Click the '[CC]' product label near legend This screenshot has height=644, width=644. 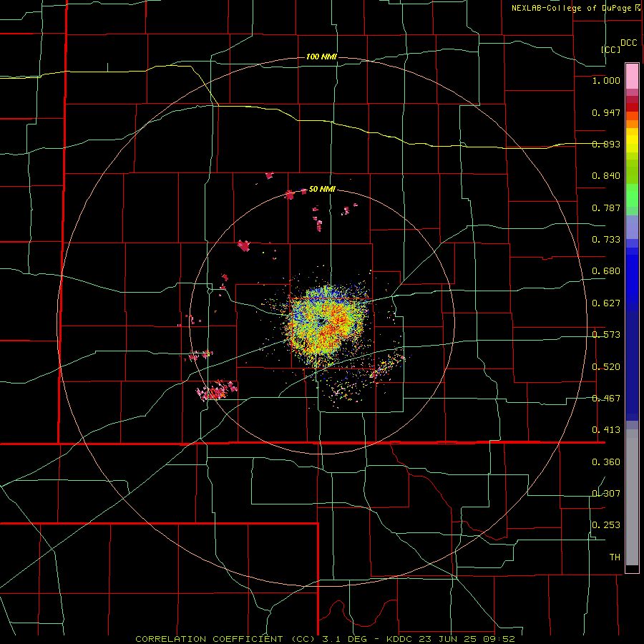pos(611,49)
